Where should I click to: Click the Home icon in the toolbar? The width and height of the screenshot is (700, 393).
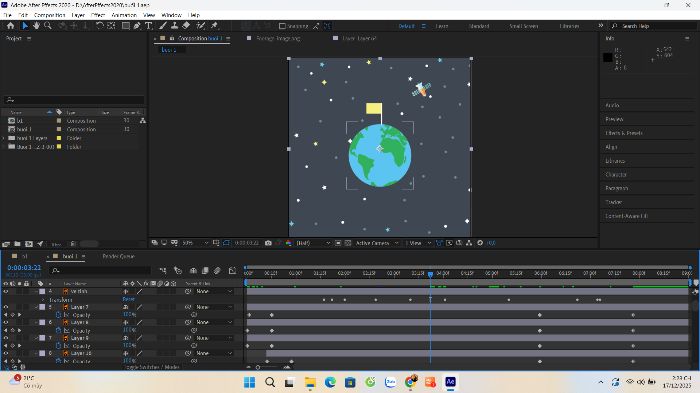click(x=10, y=26)
